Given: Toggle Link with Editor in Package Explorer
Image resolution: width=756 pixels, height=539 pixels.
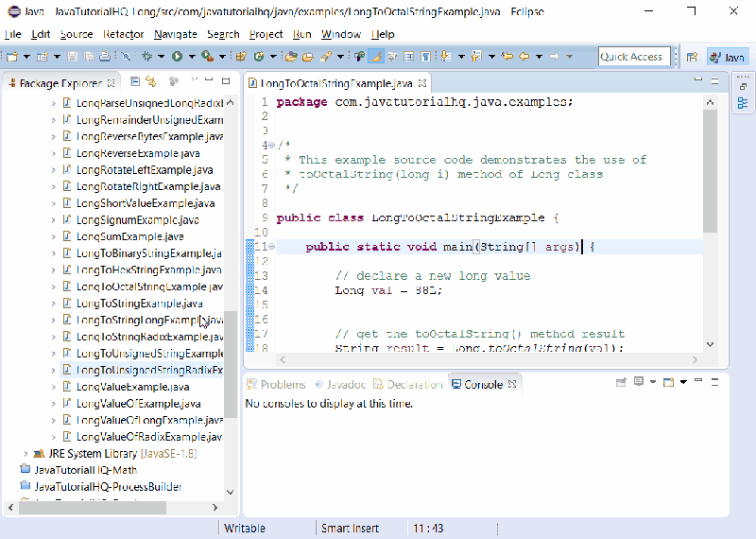Looking at the screenshot, I should [x=151, y=81].
